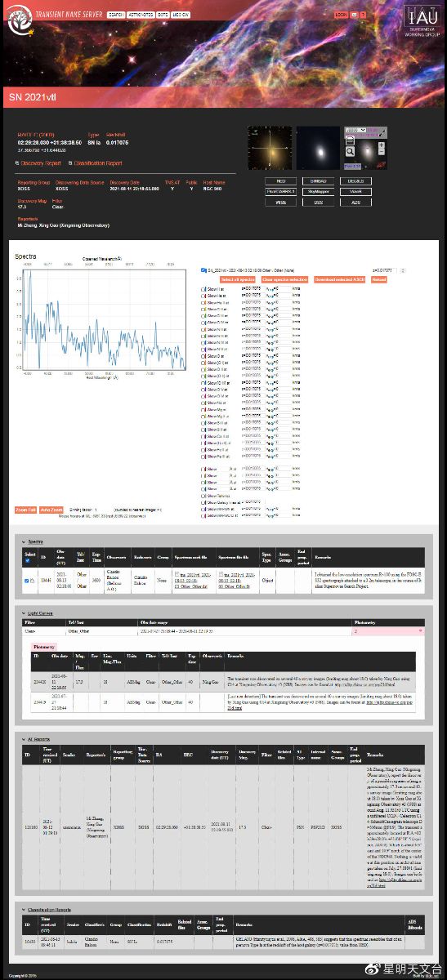Open the image survey dropdown above thumbnail
The width and height of the screenshot is (447, 980).
(x=356, y=130)
